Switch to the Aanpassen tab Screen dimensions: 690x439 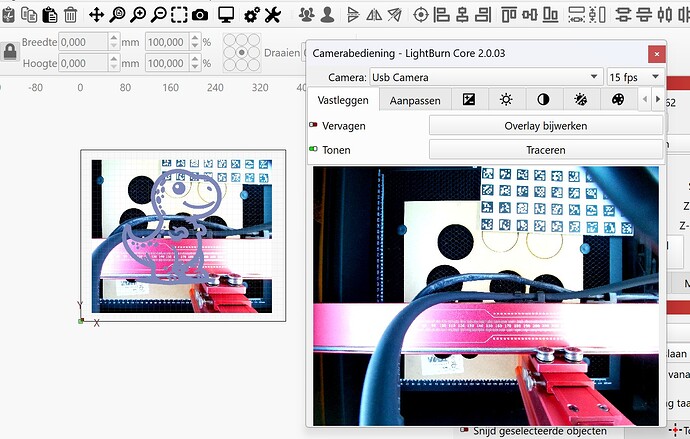tap(415, 100)
